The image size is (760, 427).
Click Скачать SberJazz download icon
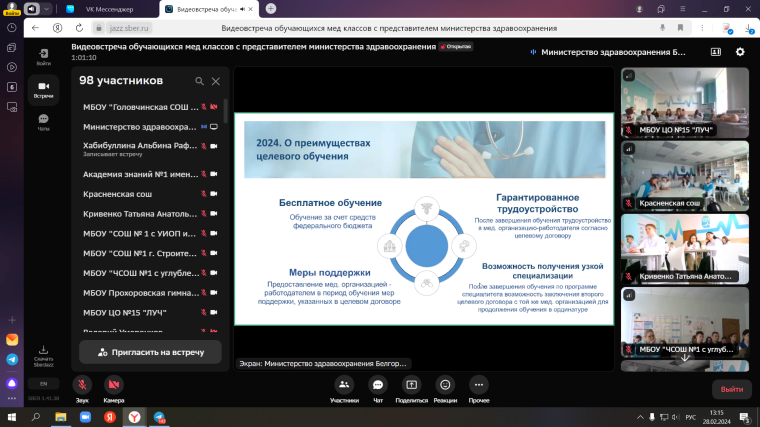click(44, 356)
